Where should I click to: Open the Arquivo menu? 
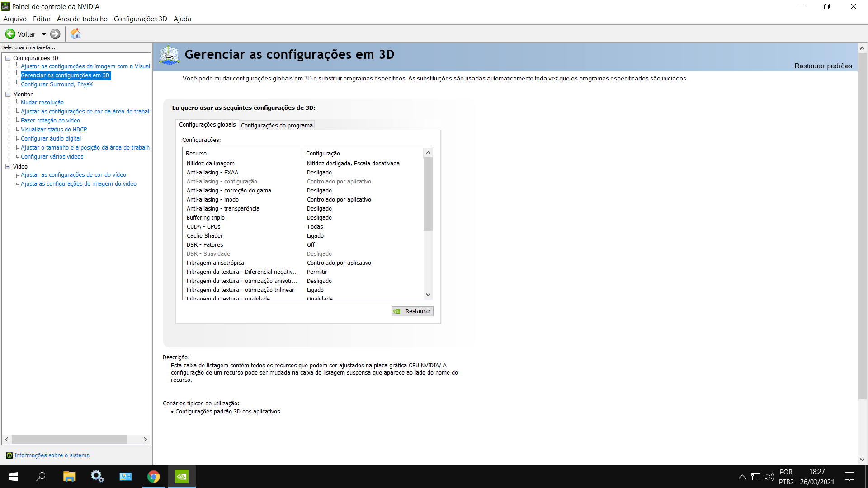tap(15, 19)
